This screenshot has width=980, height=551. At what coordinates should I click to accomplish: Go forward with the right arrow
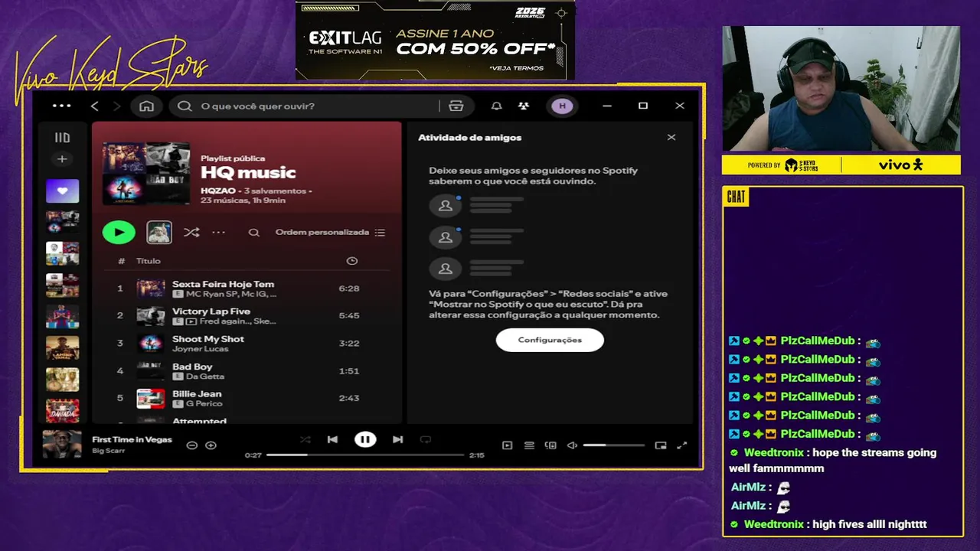(x=117, y=106)
